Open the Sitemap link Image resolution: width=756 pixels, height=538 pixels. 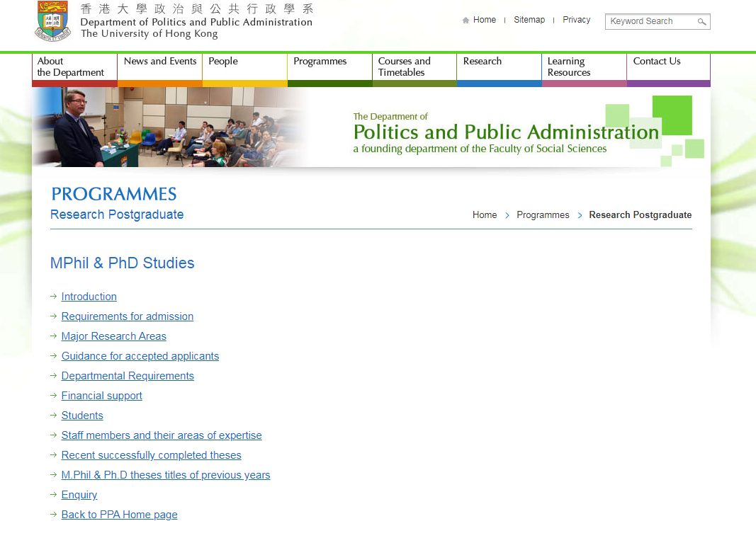coord(529,20)
